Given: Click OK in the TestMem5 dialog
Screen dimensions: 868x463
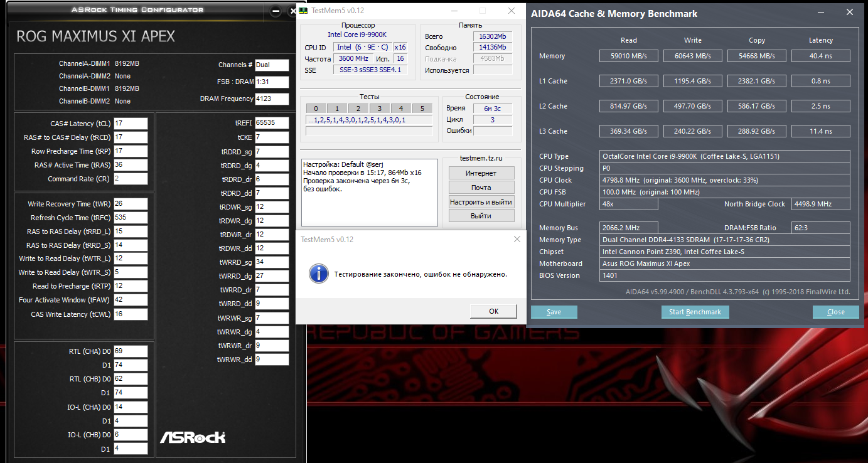Looking at the screenshot, I should click(493, 311).
